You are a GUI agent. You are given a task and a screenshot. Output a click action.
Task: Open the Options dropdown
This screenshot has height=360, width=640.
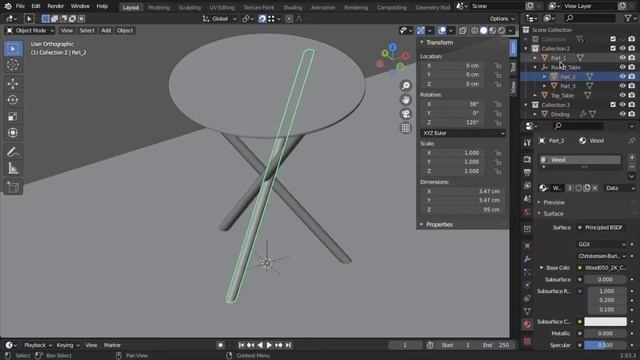click(x=502, y=19)
